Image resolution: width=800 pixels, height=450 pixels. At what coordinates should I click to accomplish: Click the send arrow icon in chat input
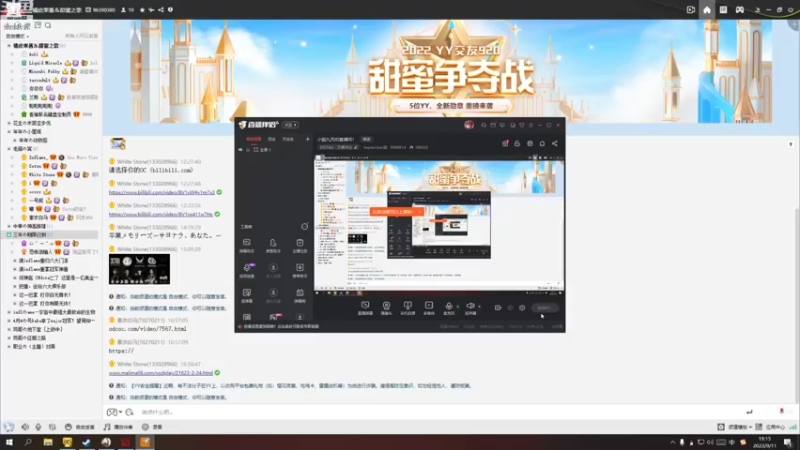749,412
